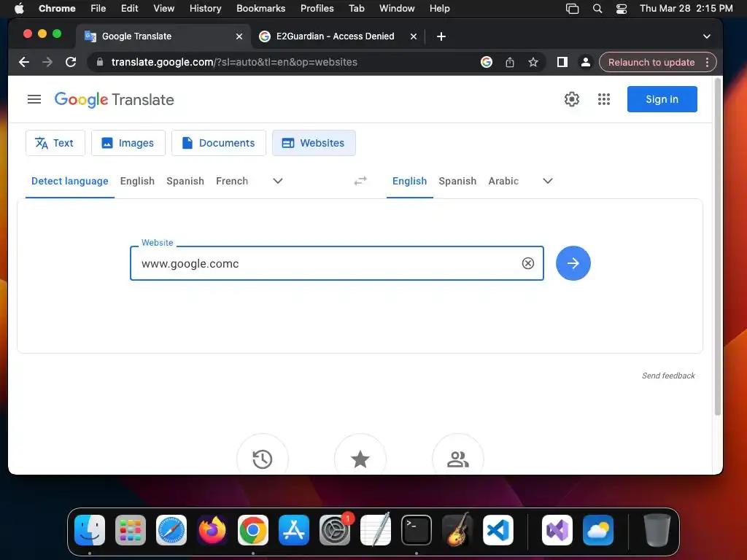The height and width of the screenshot is (560, 747).
Task: Open the View menu
Action: pyautogui.click(x=163, y=9)
